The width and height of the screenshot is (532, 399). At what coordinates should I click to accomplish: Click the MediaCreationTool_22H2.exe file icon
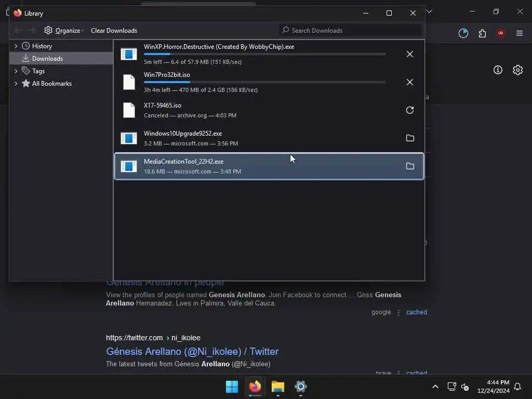pyautogui.click(x=129, y=166)
